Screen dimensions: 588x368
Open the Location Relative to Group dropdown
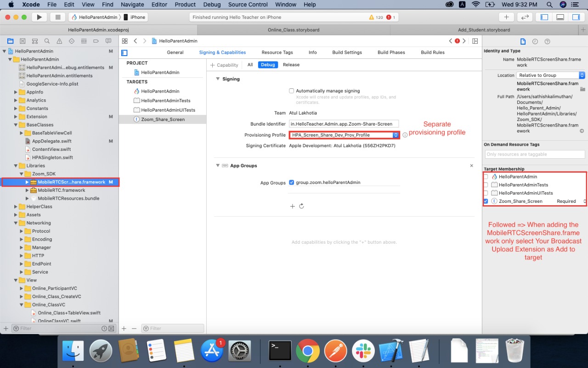tap(550, 75)
